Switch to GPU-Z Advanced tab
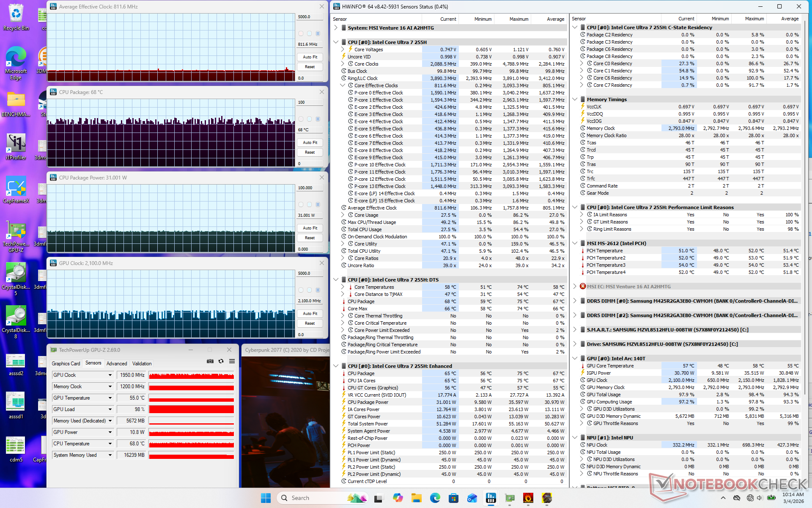This screenshot has width=812, height=508. pyautogui.click(x=117, y=364)
